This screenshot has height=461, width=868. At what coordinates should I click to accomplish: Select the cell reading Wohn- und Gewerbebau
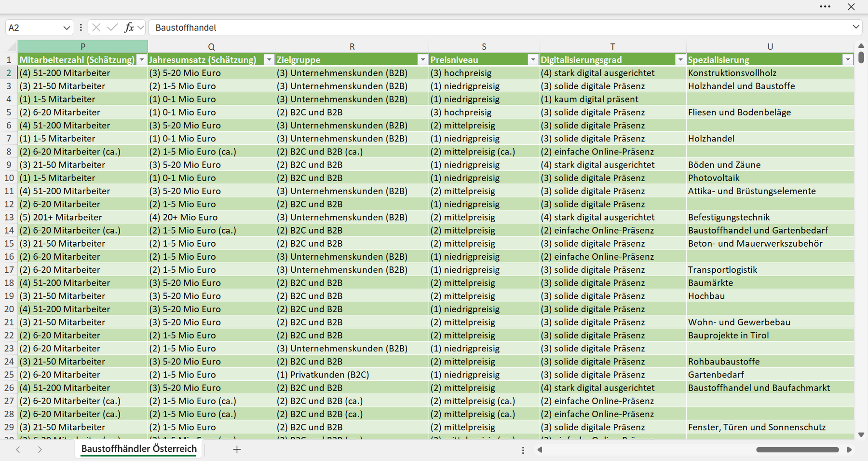pos(770,322)
